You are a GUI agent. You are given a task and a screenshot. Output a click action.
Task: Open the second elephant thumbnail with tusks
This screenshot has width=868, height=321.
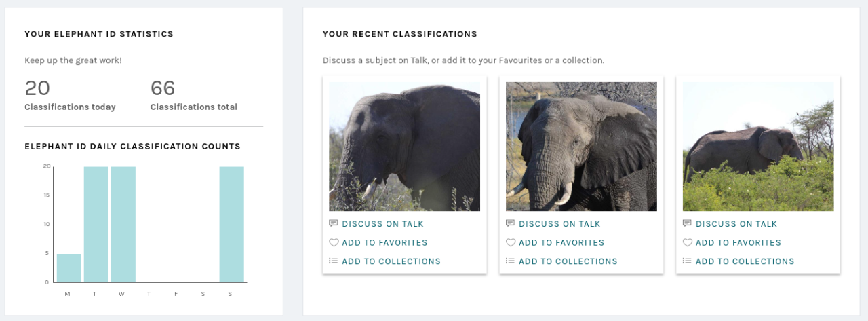[x=581, y=147]
